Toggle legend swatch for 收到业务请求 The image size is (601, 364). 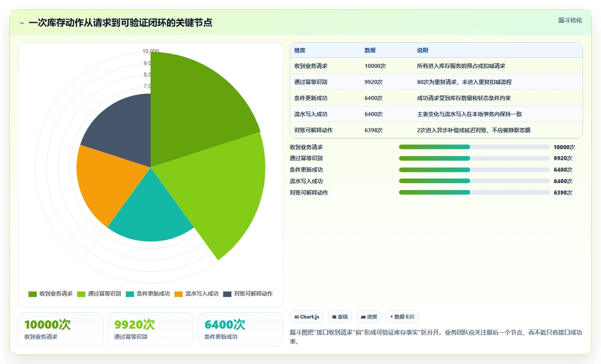(x=33, y=294)
